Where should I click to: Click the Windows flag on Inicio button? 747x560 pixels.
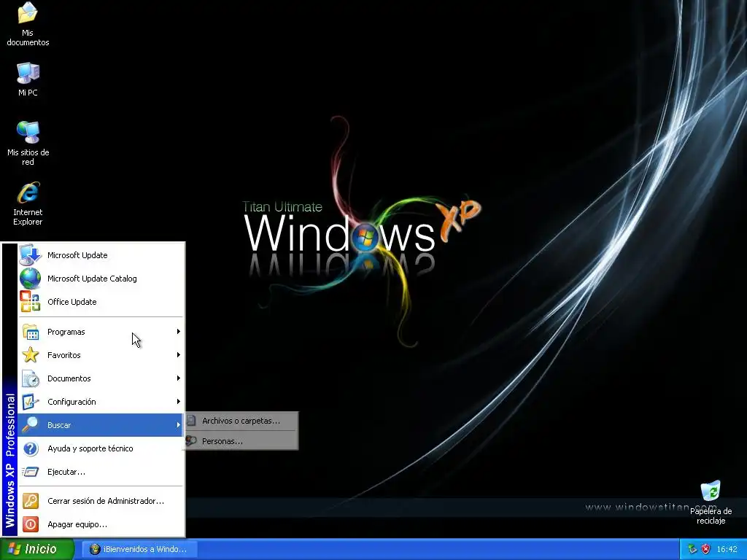click(x=15, y=549)
